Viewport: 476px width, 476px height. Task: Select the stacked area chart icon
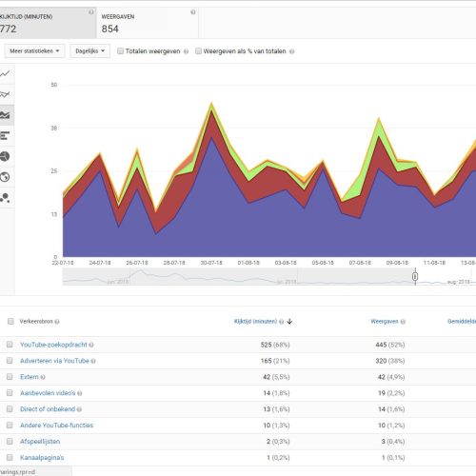(x=5, y=115)
